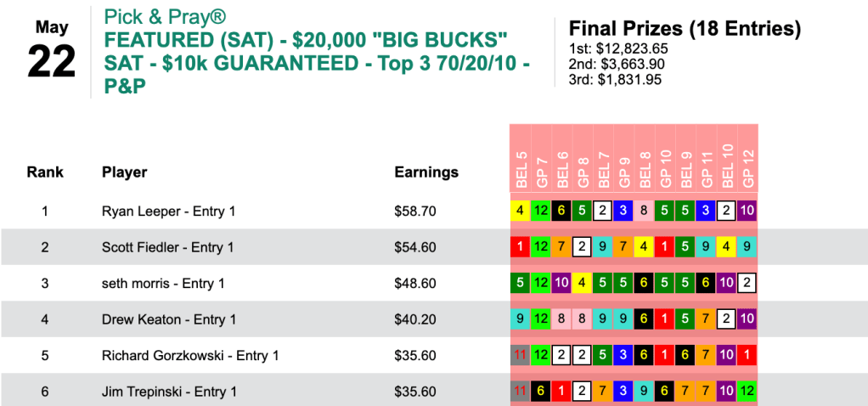Click the May 22 date block
This screenshot has width=868, height=406.
pyautogui.click(x=51, y=51)
